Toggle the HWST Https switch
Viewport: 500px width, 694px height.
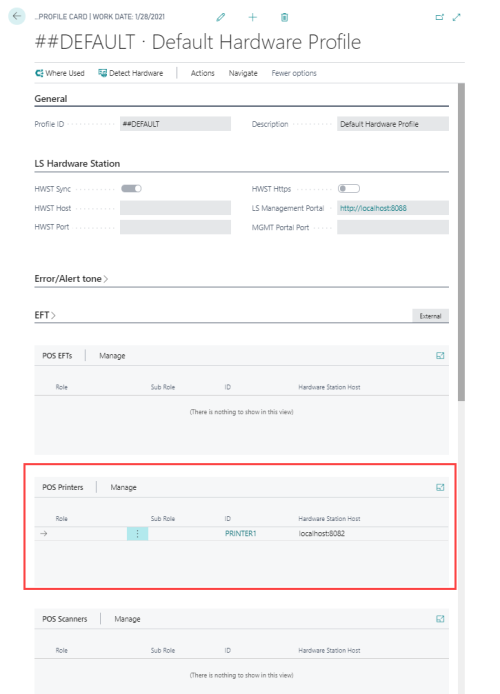349,189
